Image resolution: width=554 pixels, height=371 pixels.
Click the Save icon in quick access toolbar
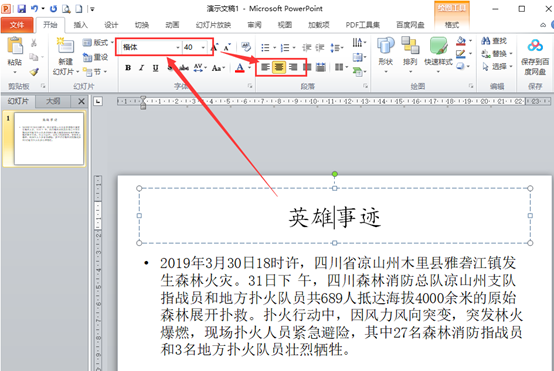(22, 8)
